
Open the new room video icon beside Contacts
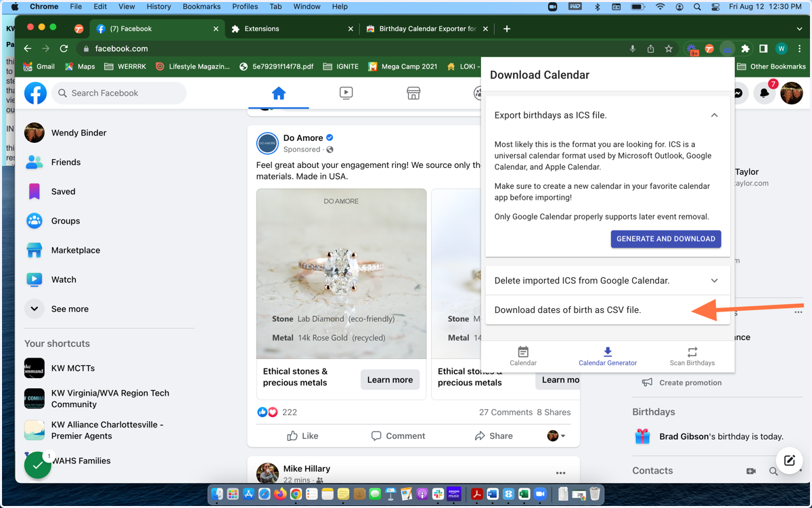(x=750, y=471)
